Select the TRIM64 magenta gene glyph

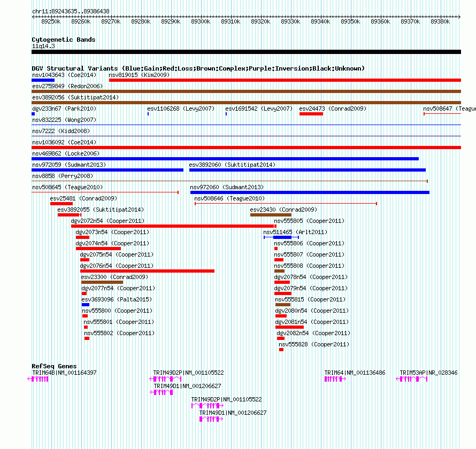point(335,379)
